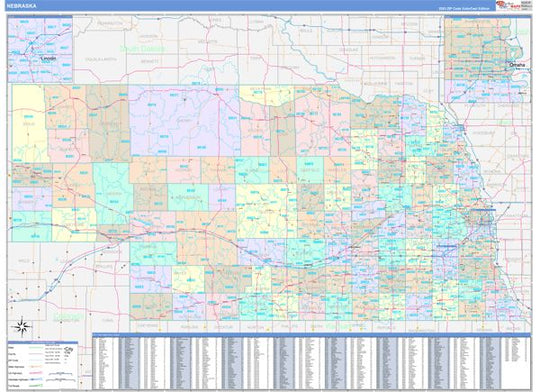Click the blue header of the ZIP index table

coord(311,334)
